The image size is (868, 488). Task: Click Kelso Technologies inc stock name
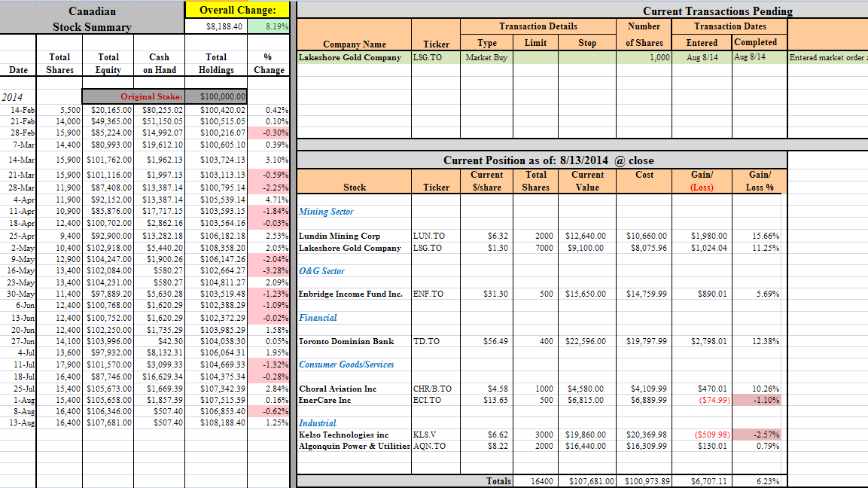tap(344, 435)
